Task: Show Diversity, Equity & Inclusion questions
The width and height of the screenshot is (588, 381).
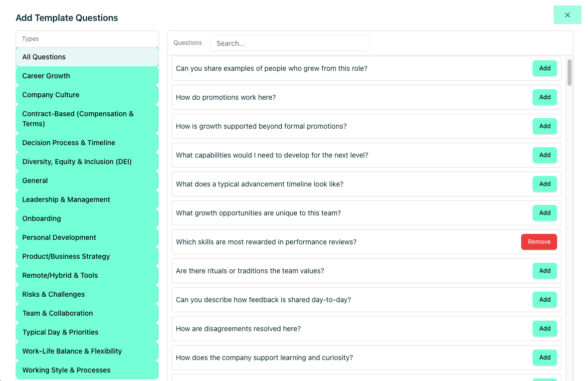Action: pos(87,162)
